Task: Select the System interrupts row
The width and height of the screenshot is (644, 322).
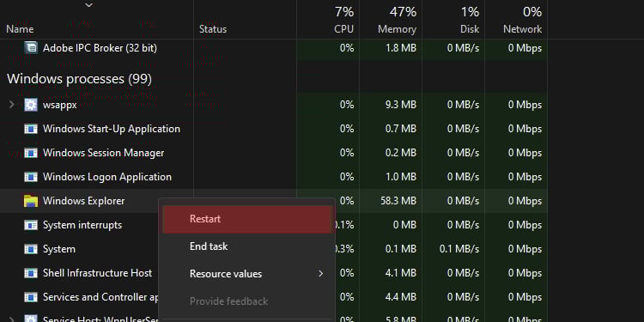Action: (274, 225)
